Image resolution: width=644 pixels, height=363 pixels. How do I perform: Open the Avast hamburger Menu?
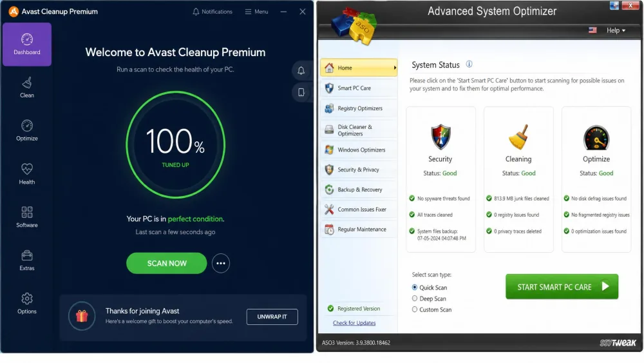pos(257,12)
